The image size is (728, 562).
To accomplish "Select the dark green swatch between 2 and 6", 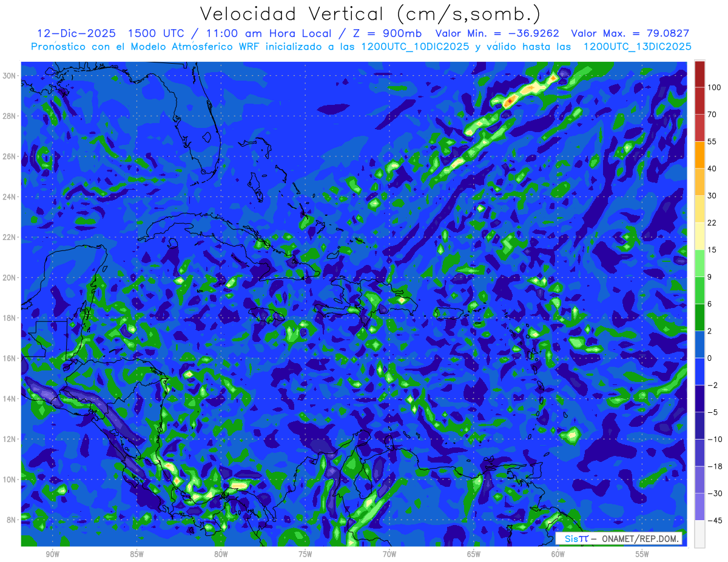I will tap(699, 316).
